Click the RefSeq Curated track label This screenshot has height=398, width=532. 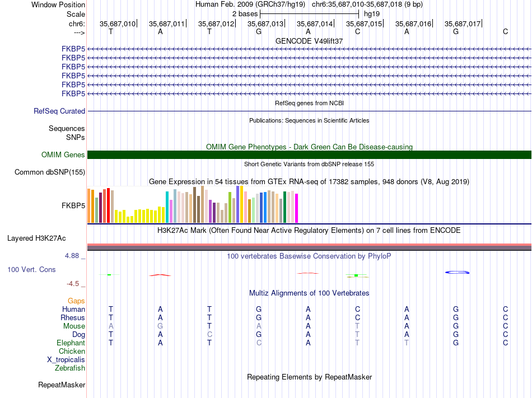click(x=59, y=111)
